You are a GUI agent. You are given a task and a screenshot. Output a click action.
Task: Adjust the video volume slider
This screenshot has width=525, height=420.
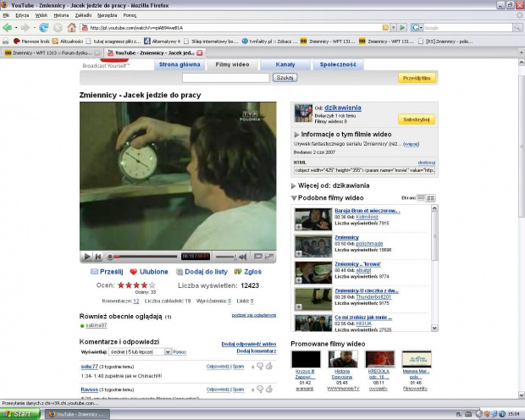coord(227,257)
